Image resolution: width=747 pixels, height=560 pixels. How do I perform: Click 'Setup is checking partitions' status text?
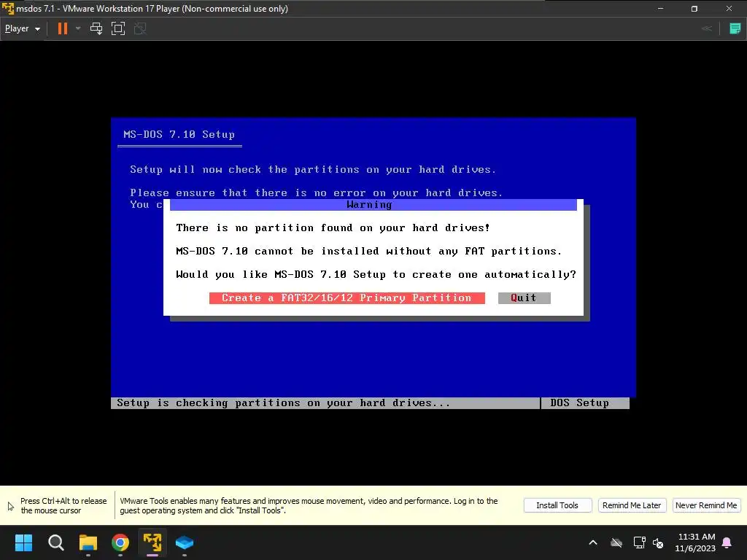click(x=284, y=402)
